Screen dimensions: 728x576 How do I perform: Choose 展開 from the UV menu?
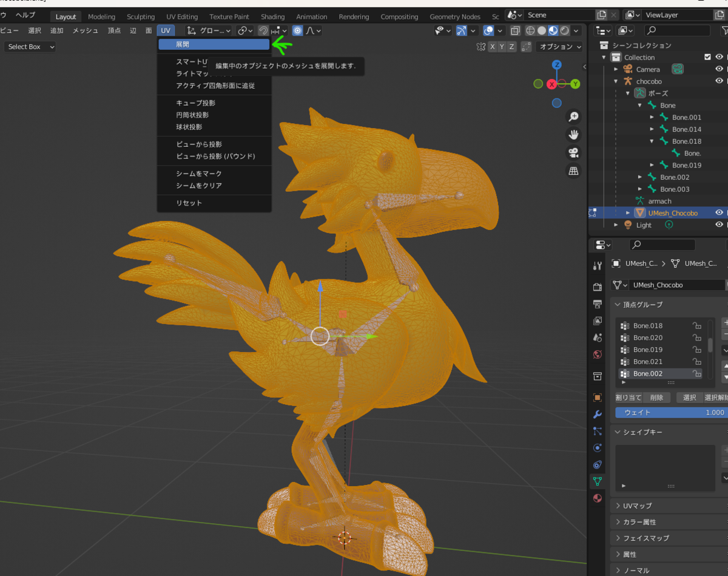214,44
